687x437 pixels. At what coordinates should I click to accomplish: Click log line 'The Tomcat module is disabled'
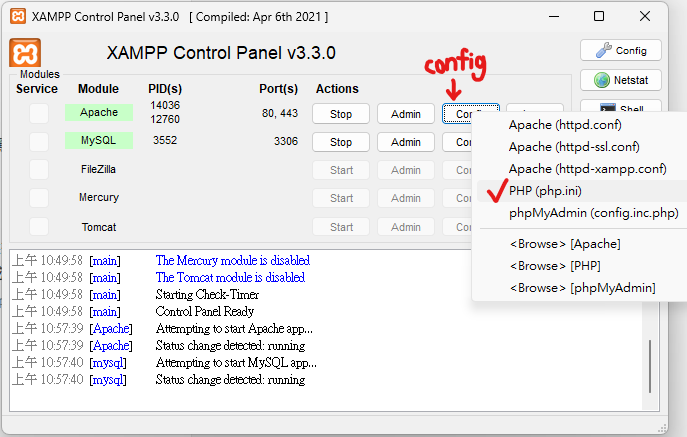(x=230, y=277)
